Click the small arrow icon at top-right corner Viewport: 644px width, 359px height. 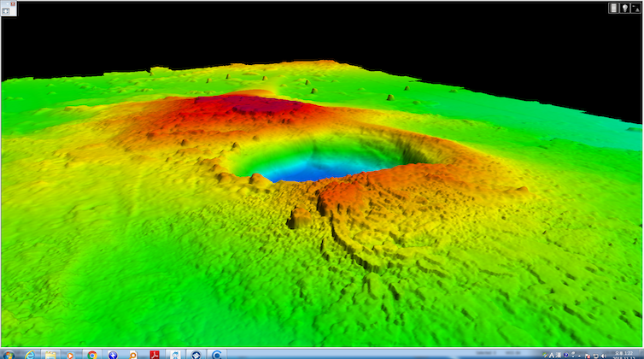click(x=636, y=8)
